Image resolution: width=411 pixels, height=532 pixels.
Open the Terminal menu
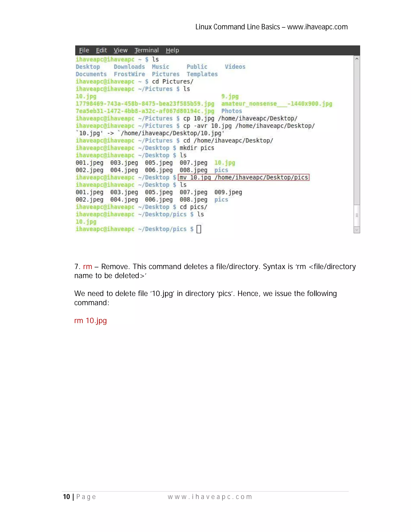(x=146, y=50)
